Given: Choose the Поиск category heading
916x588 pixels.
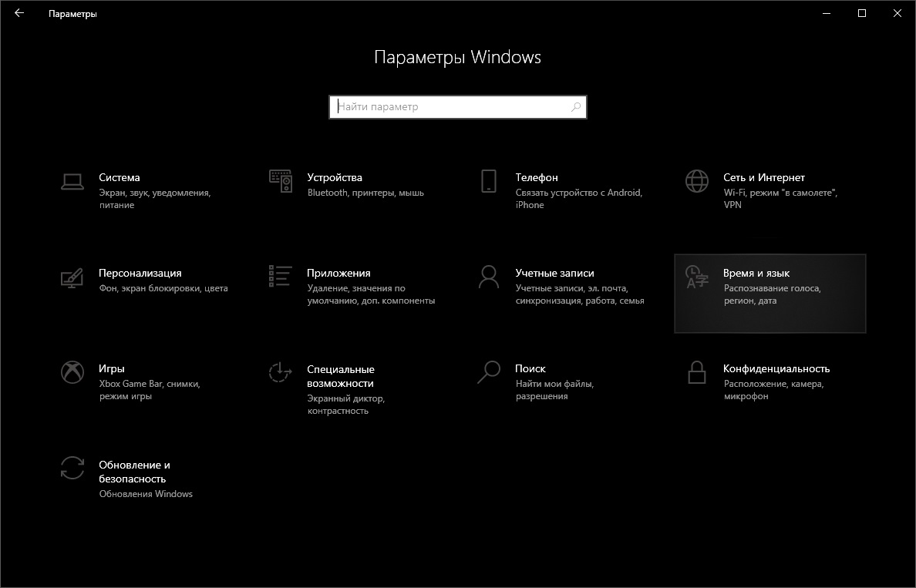Looking at the screenshot, I should click(x=530, y=369).
